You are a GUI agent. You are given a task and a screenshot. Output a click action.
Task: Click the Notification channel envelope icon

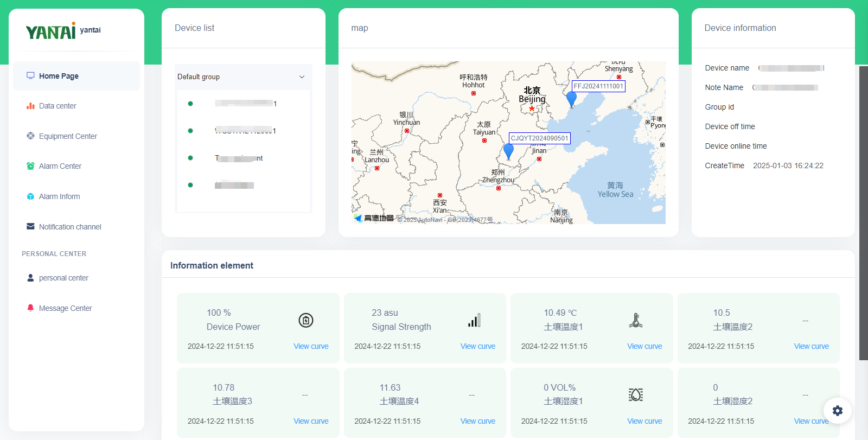[x=30, y=226]
